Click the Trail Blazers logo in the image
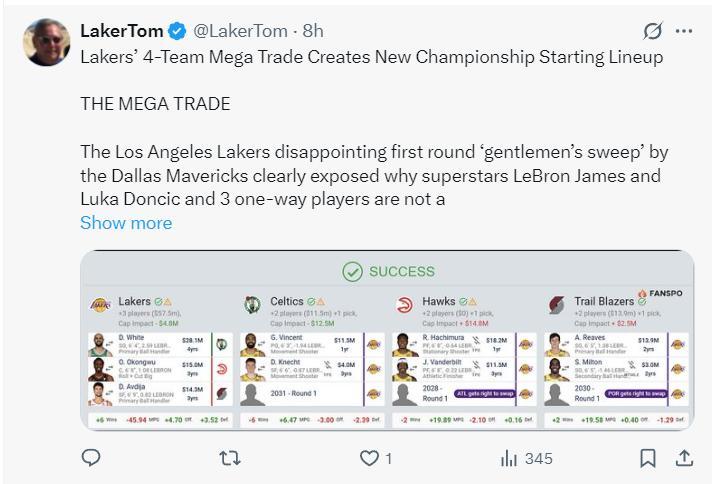Image resolution: width=712 pixels, height=484 pixels. (x=556, y=303)
